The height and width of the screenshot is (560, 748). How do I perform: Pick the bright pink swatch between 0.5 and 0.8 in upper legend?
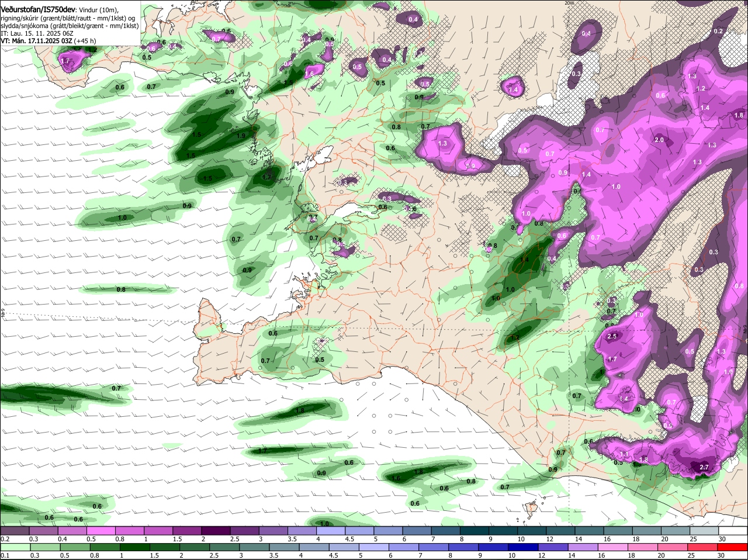click(x=101, y=530)
